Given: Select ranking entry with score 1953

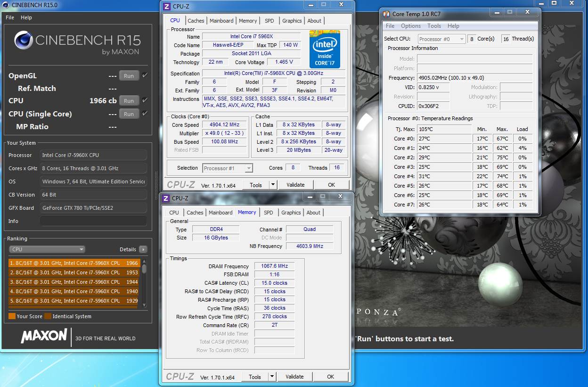Looking at the screenshot, I should [x=74, y=272].
